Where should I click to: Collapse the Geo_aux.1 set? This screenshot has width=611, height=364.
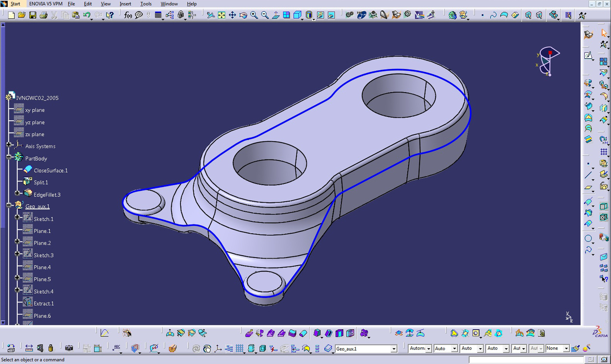point(9,205)
